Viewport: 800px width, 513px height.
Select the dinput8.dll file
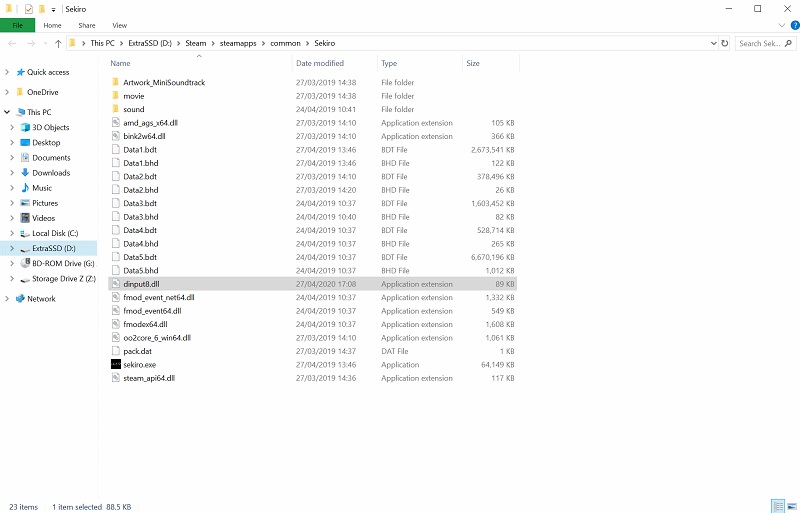point(140,284)
